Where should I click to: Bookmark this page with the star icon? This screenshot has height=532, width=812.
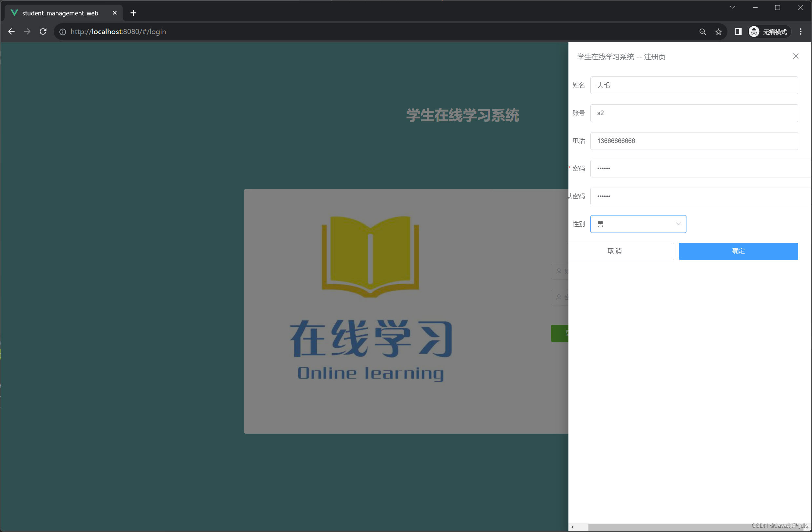pos(719,32)
